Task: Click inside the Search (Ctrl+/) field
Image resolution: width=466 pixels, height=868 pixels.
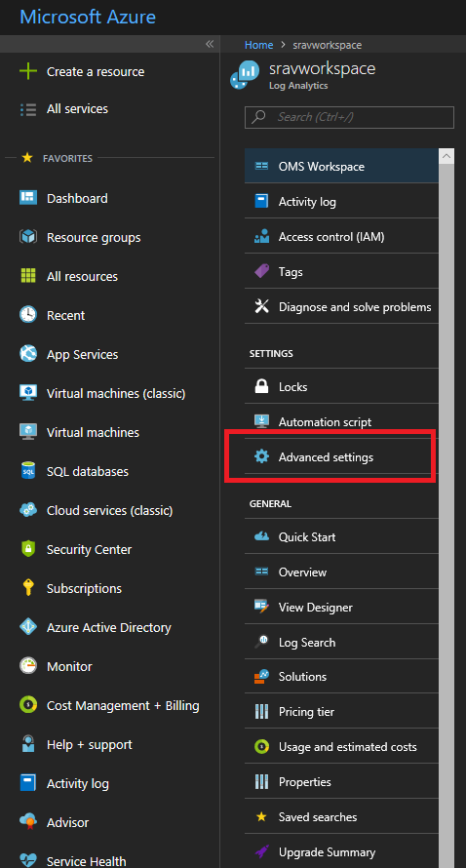Action: [349, 117]
